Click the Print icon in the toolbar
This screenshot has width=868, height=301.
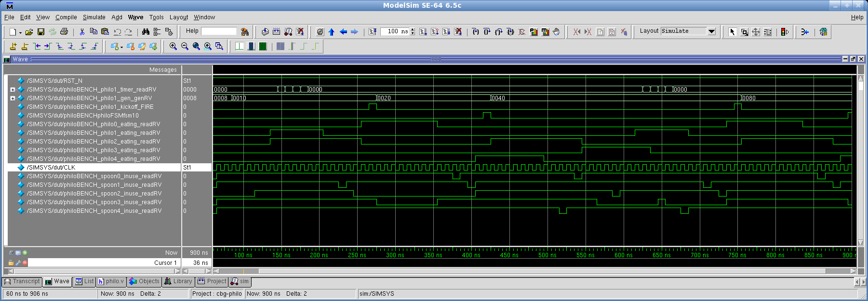coord(64,32)
